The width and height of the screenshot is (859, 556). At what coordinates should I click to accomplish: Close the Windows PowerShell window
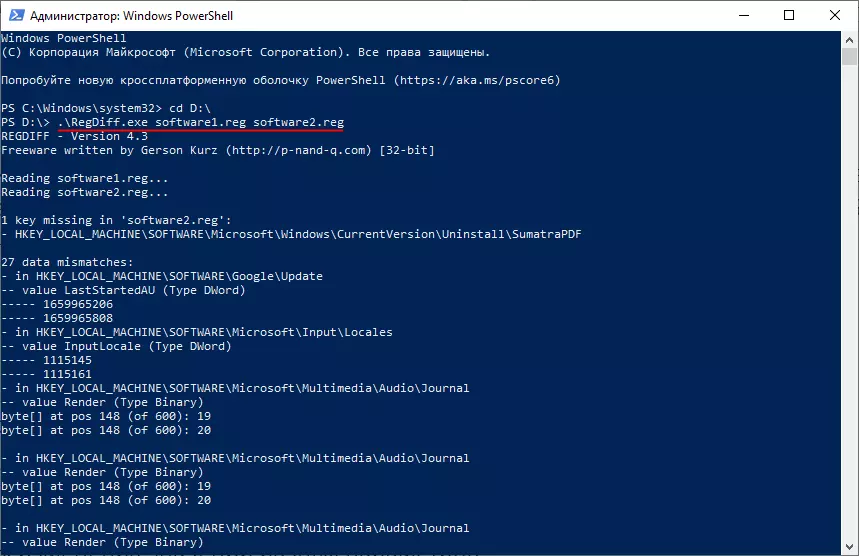click(x=835, y=16)
